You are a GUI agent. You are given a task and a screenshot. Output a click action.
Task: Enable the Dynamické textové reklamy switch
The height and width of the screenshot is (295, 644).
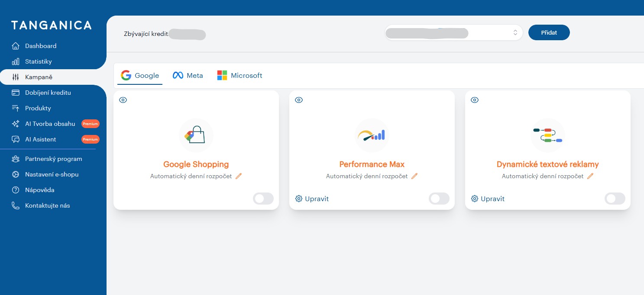pyautogui.click(x=615, y=199)
